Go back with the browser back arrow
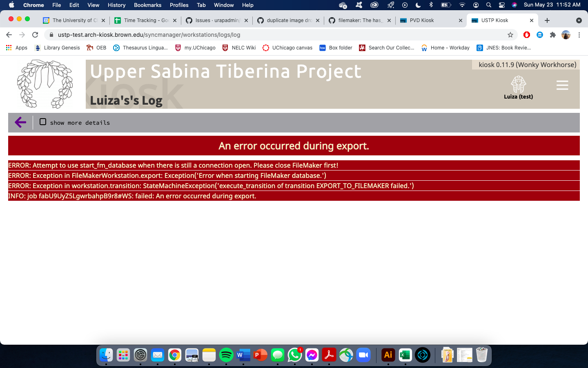The width and height of the screenshot is (588, 368). 9,35
